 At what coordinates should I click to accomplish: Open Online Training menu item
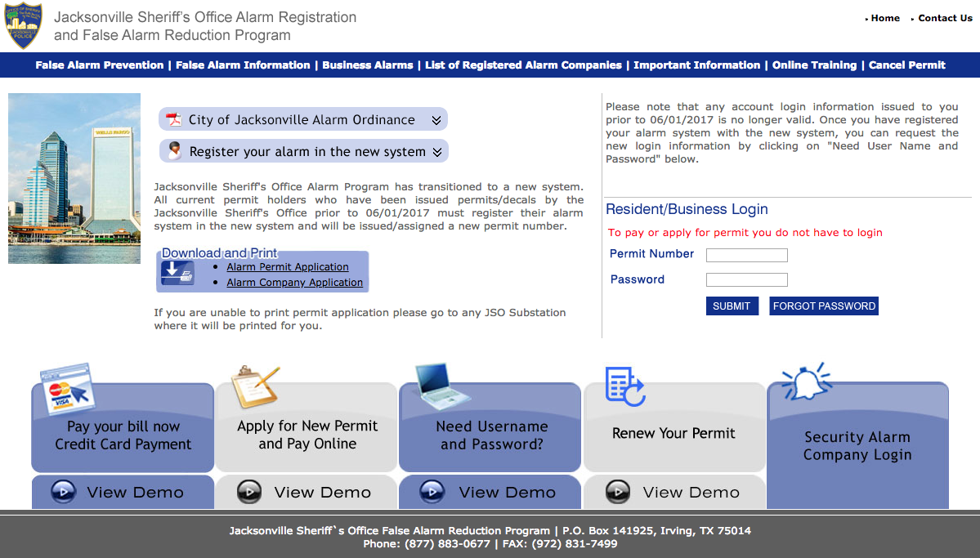[814, 65]
